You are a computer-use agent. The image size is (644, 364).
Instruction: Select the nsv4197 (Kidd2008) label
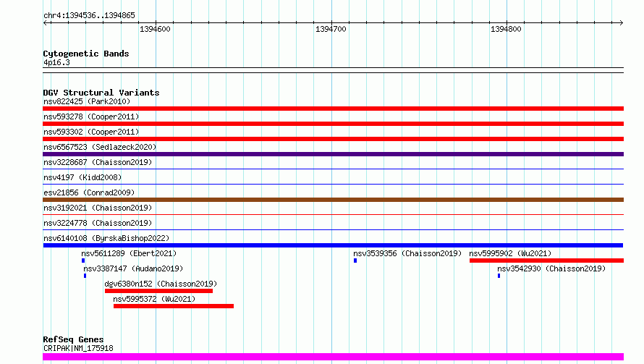[82, 177]
